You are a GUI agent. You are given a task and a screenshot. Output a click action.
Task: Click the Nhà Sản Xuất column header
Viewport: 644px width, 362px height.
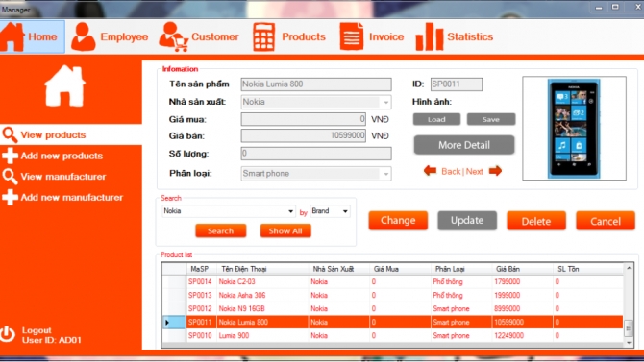338,269
